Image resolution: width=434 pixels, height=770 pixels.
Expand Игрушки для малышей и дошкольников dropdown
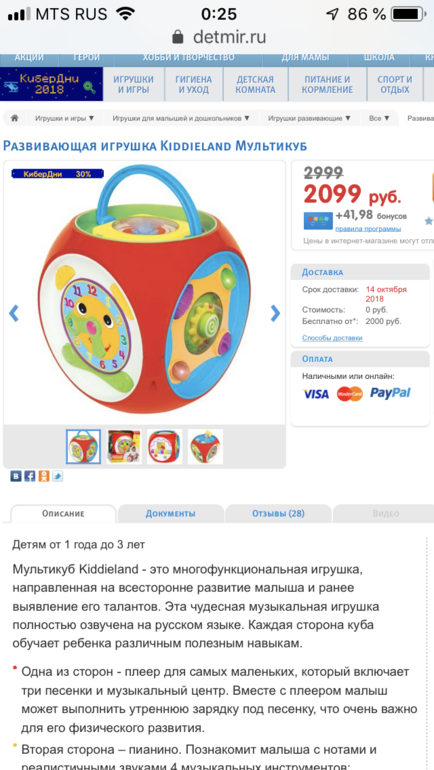click(181, 118)
